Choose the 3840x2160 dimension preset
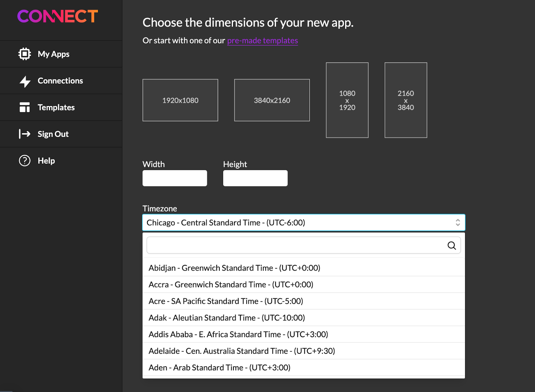The image size is (535, 392). (x=272, y=100)
